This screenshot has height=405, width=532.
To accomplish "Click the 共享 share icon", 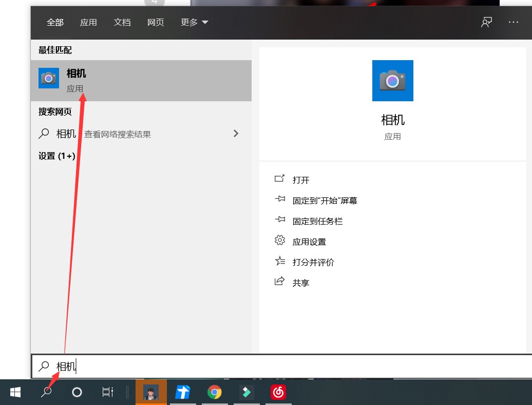I will [x=280, y=282].
